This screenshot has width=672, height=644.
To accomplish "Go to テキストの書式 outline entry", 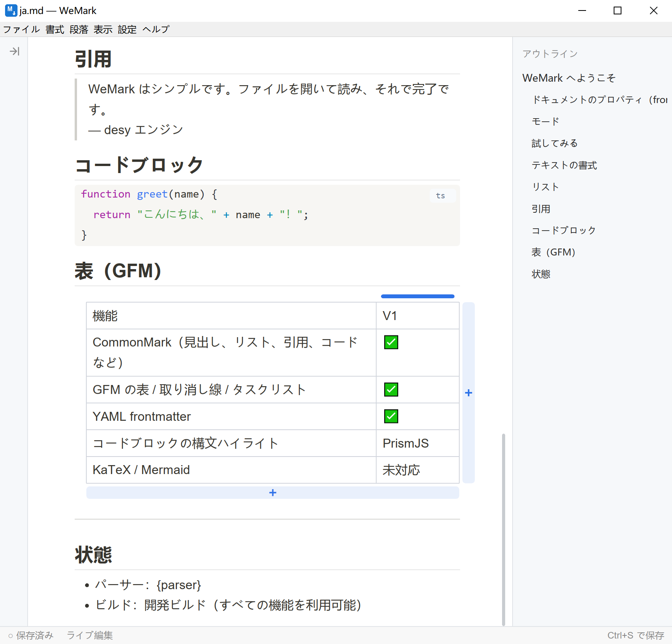I will pos(564,165).
